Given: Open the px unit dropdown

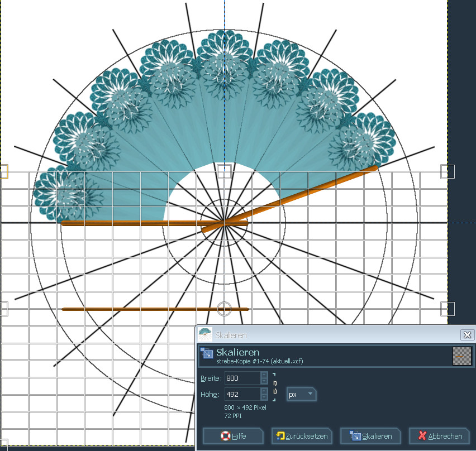Looking at the screenshot, I should pyautogui.click(x=302, y=394).
